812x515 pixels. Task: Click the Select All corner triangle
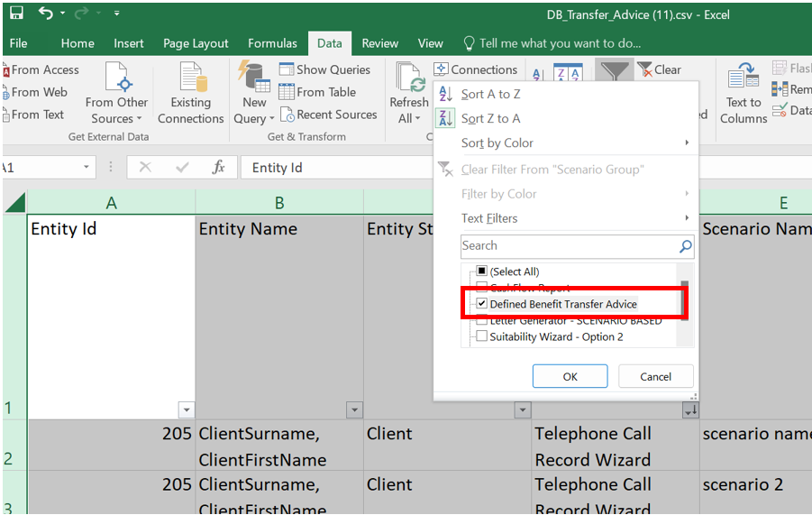14,203
